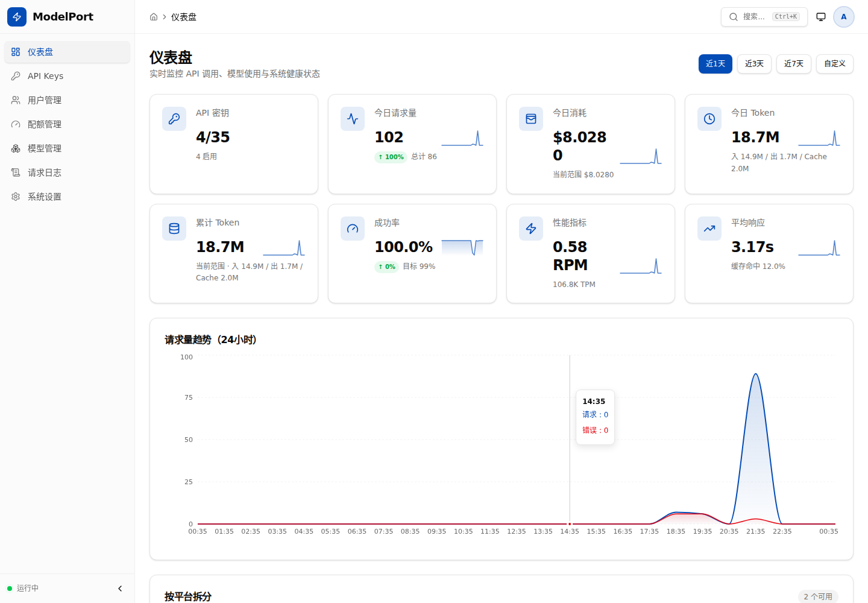Open 模型管理 page
The width and height of the screenshot is (868, 603).
pos(67,148)
